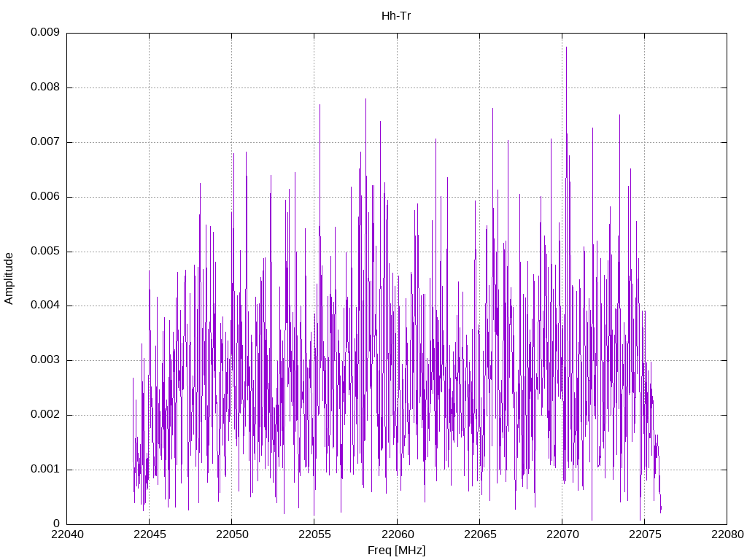
Task: Select the y-axis tick value 0.005
Action: tap(45, 251)
